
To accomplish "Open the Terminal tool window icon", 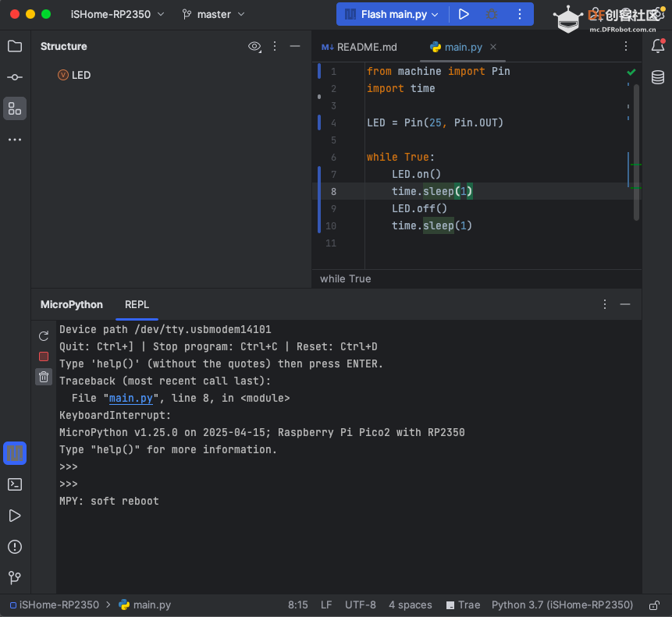I will [15, 484].
